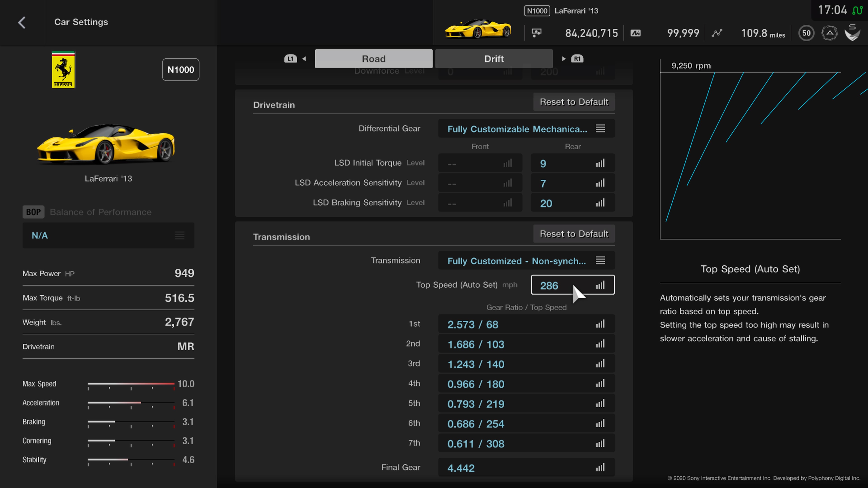Click the Max Speed performance bar

coord(131,384)
